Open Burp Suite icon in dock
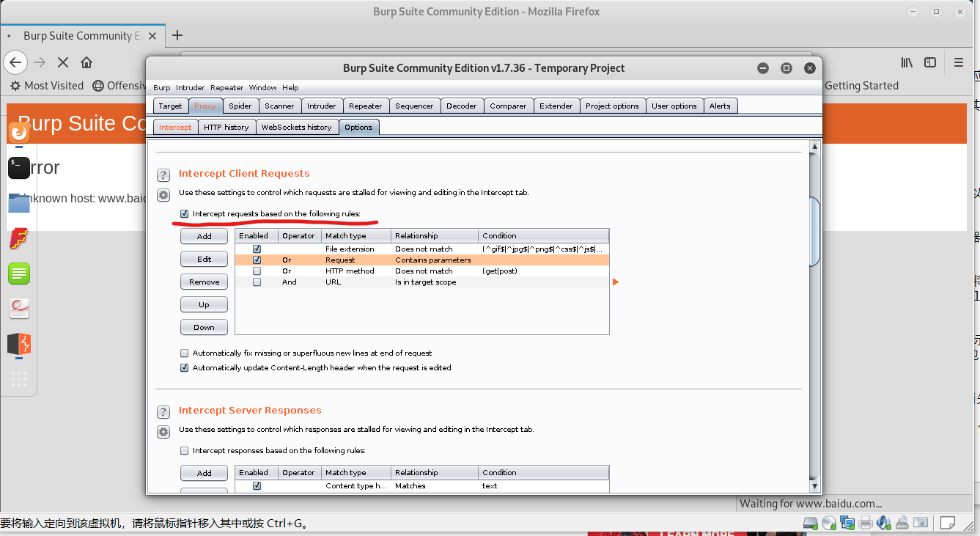 point(19,344)
